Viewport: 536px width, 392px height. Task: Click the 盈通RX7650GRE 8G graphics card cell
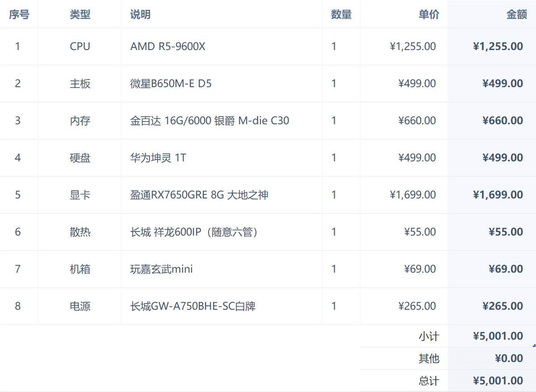(199, 195)
